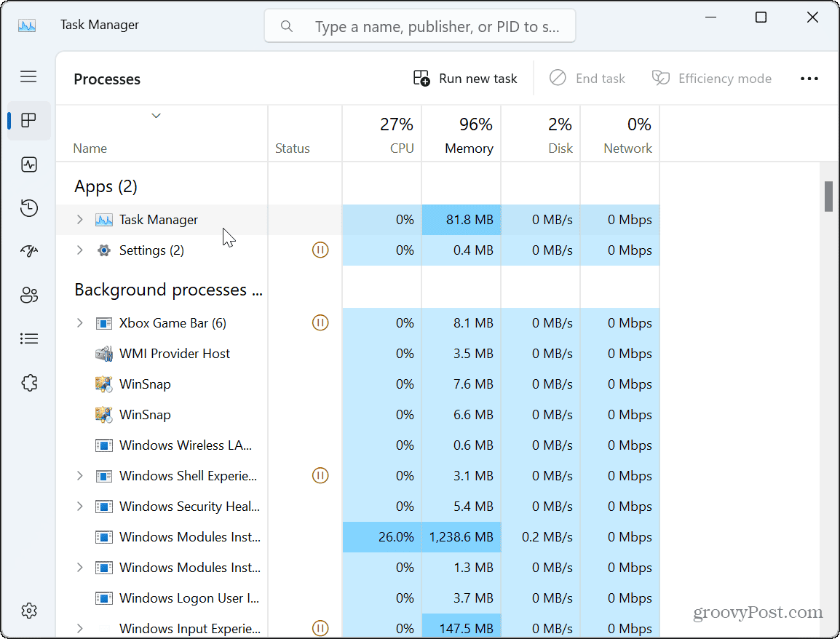Image resolution: width=840 pixels, height=639 pixels.
Task: Click the 0.2 MB/s disk cell
Action: pyautogui.click(x=541, y=536)
